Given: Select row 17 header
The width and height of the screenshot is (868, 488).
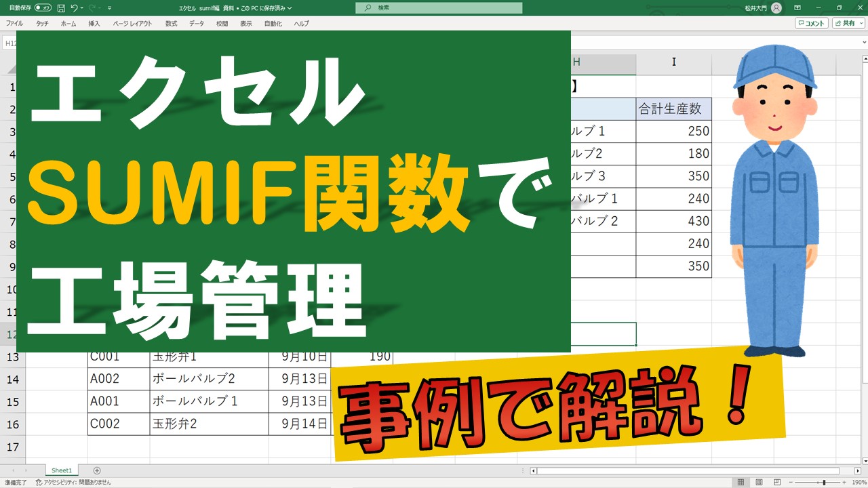Looking at the screenshot, I should click(x=13, y=447).
